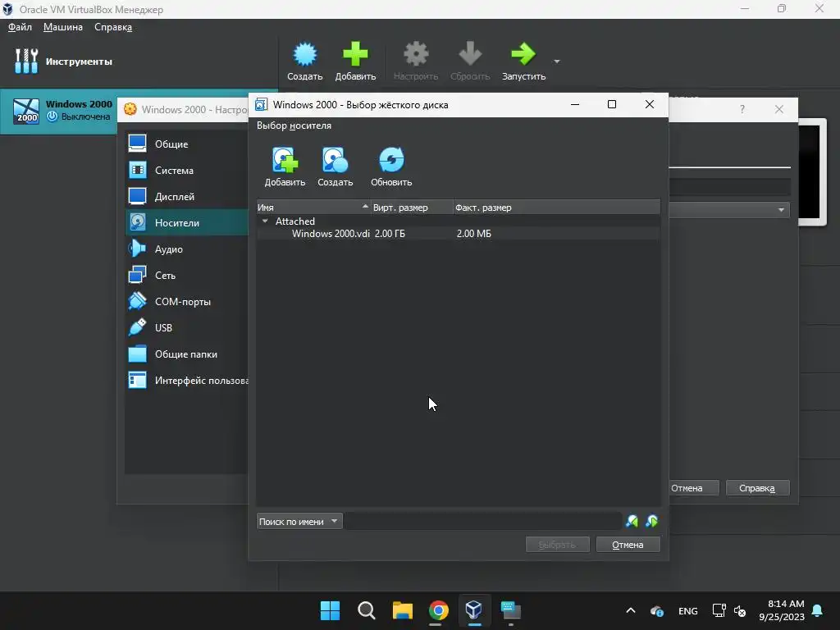Open Дисплей settings category
This screenshot has width=840, height=630.
(x=186, y=197)
